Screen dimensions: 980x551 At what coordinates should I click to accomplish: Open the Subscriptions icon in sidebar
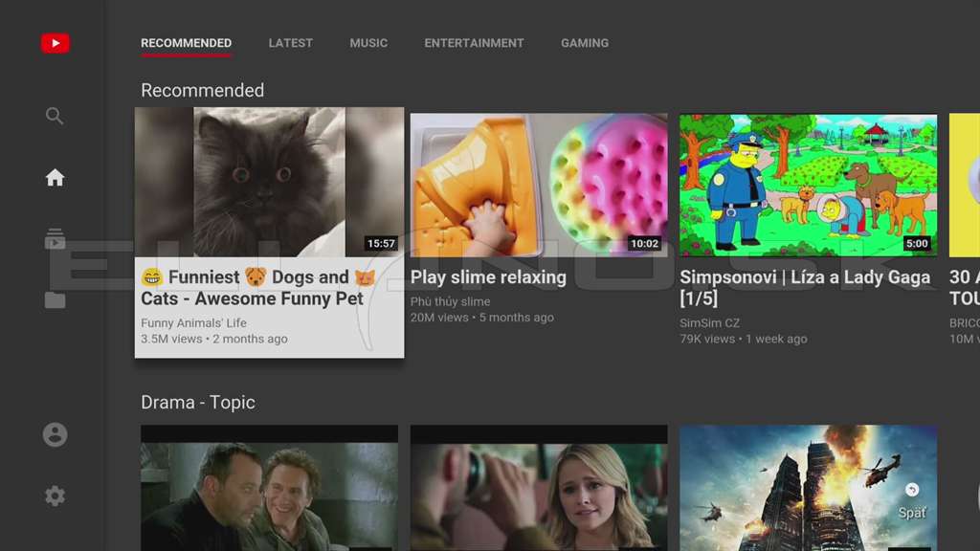[55, 238]
